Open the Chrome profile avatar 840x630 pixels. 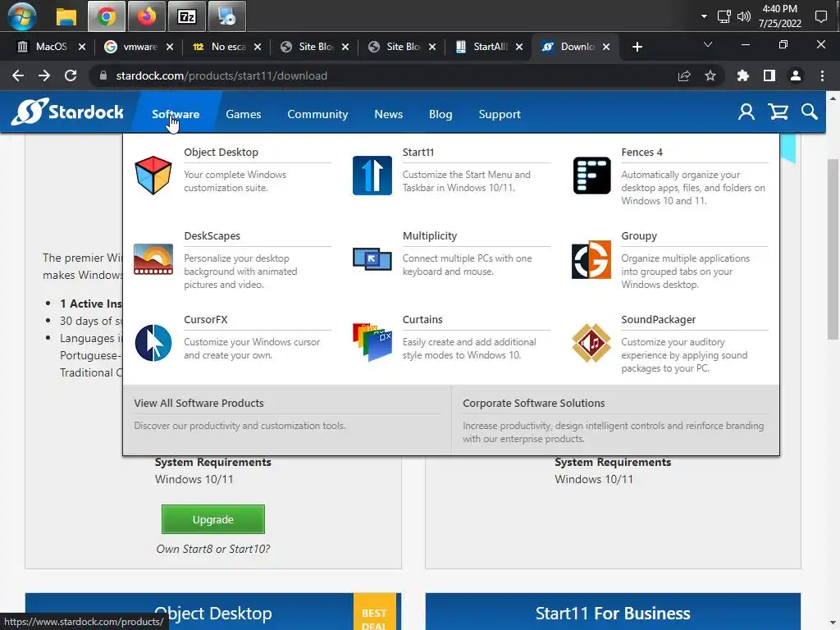[x=796, y=75]
